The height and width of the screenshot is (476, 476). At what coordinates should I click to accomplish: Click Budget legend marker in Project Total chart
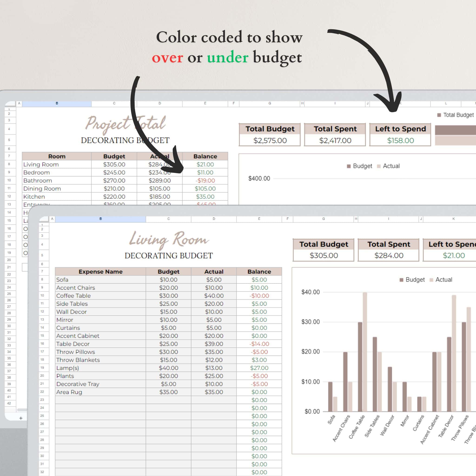pos(349,166)
